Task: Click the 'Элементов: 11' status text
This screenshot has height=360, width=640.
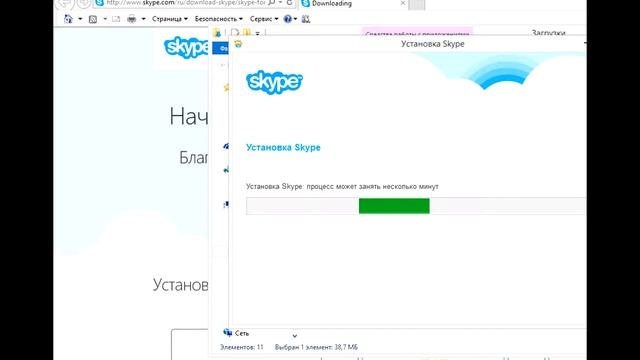Action: click(x=242, y=347)
